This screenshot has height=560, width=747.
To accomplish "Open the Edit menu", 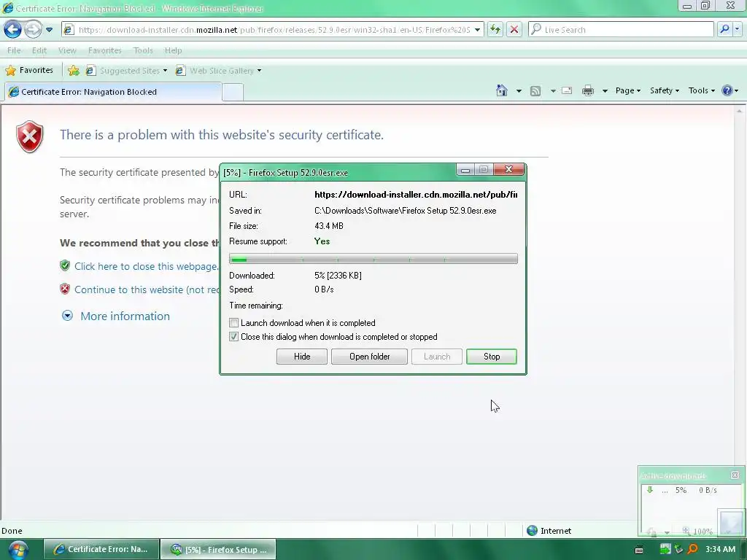I will tap(39, 50).
